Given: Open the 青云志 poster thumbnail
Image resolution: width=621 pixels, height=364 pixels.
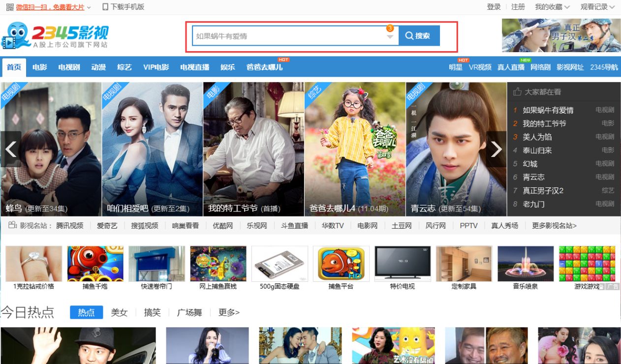Looking at the screenshot, I should 456,149.
